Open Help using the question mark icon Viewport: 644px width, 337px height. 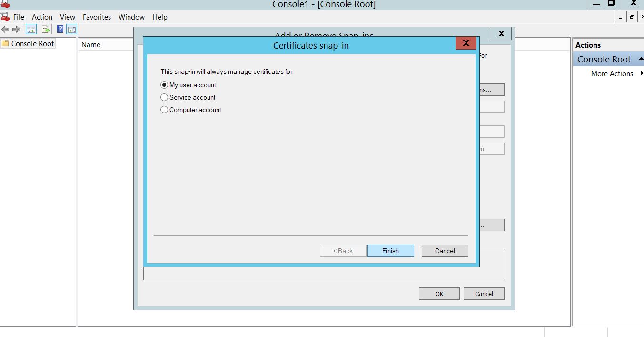tap(60, 30)
